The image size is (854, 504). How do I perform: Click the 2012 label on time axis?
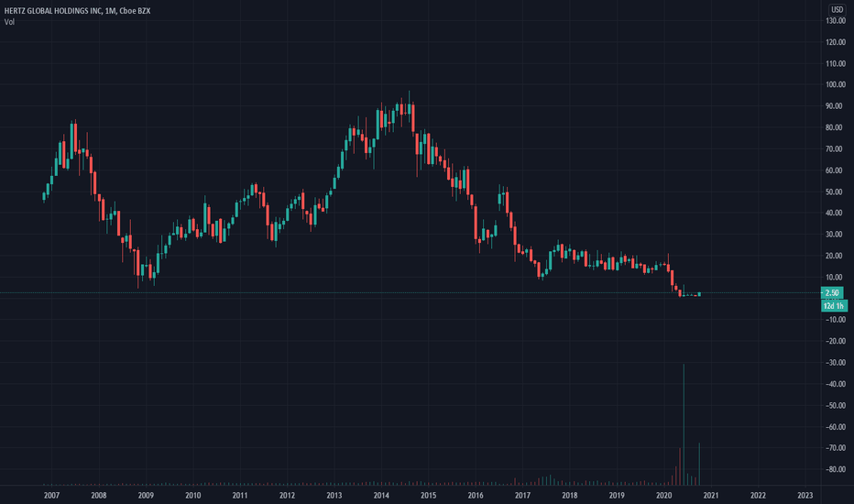(287, 495)
